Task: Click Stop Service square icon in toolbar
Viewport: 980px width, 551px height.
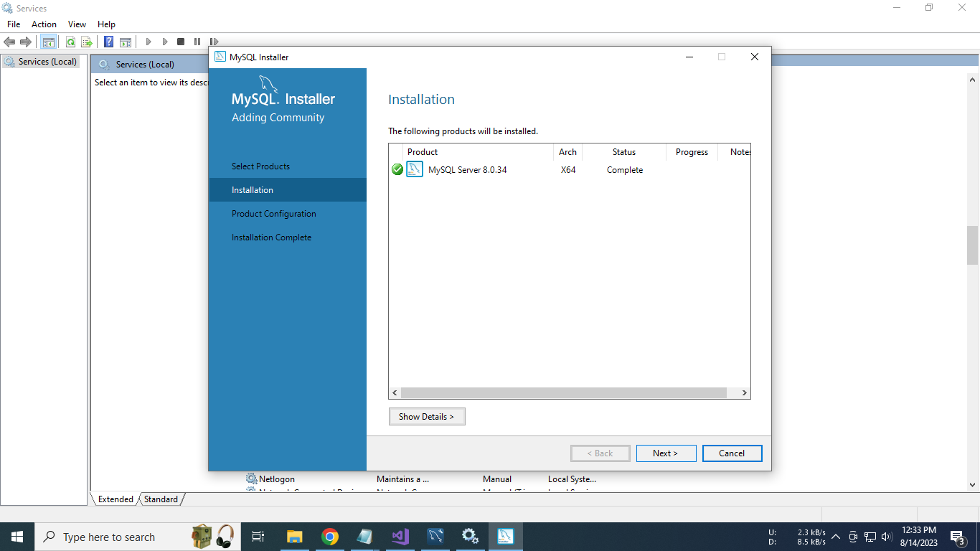Action: 181,42
